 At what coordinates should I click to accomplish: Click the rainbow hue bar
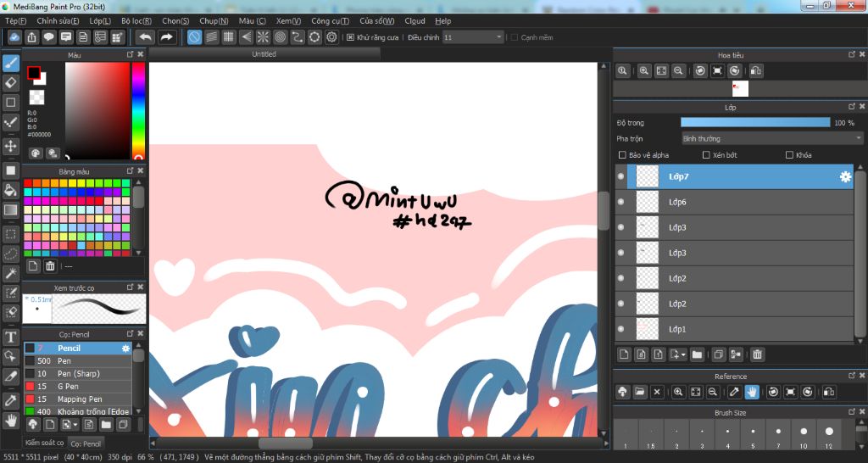[x=138, y=111]
